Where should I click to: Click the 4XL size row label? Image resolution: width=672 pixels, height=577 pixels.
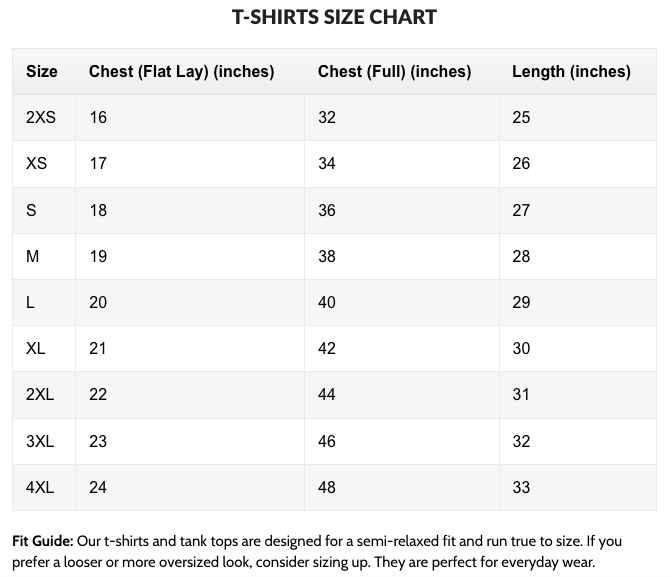pos(40,488)
